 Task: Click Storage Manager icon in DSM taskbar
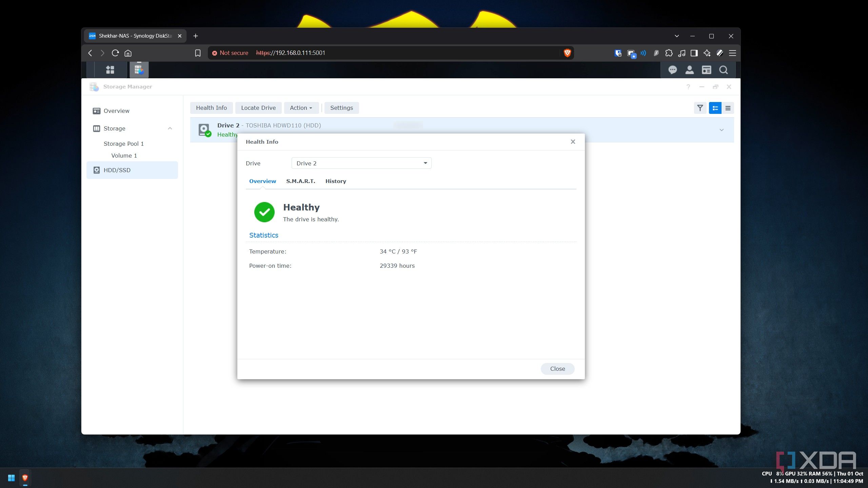tap(139, 70)
